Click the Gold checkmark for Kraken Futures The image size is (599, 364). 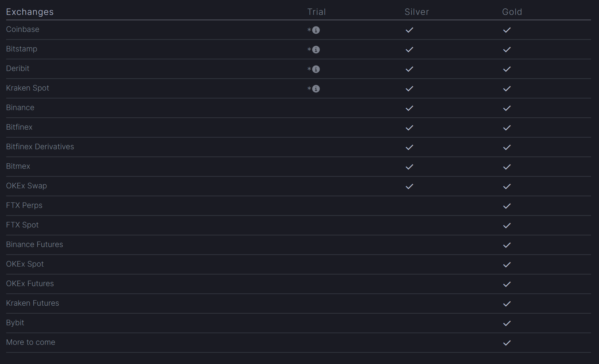click(x=507, y=304)
